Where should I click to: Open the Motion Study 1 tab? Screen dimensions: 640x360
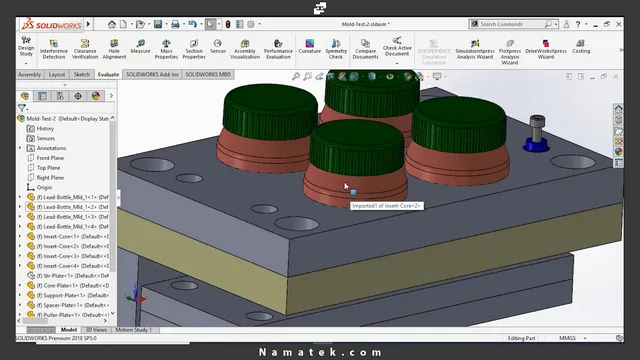tap(133, 330)
